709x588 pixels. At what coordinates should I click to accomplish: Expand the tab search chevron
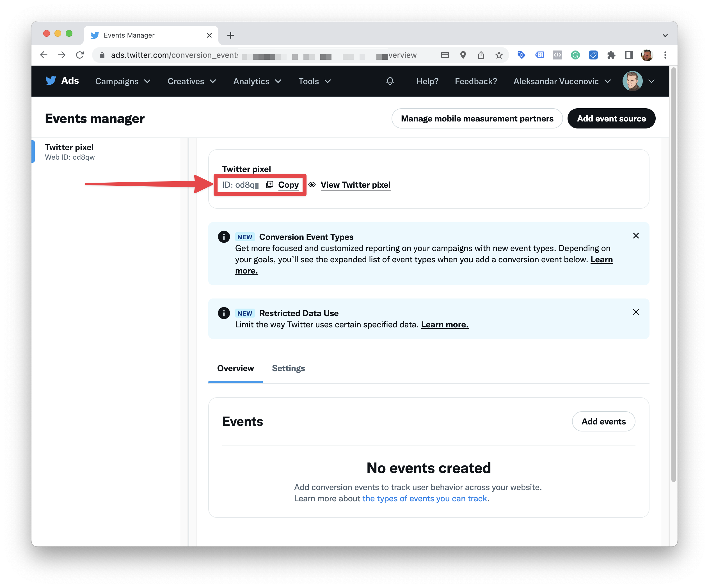pos(665,35)
